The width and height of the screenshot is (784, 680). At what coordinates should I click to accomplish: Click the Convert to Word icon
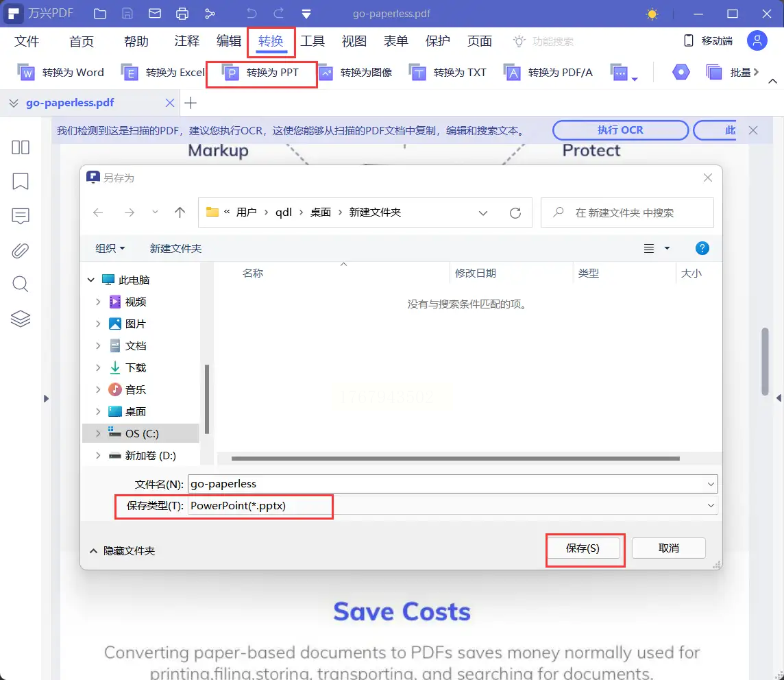[x=25, y=73]
